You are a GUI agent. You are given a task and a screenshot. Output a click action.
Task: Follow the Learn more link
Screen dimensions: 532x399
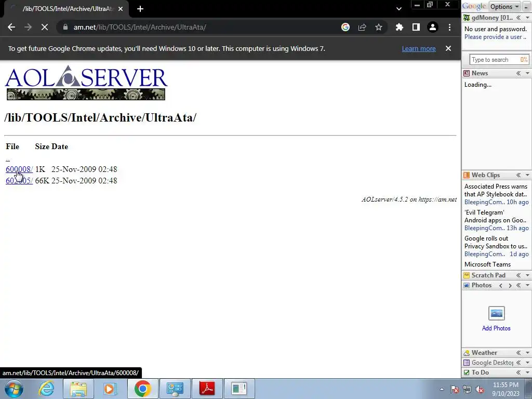click(419, 48)
